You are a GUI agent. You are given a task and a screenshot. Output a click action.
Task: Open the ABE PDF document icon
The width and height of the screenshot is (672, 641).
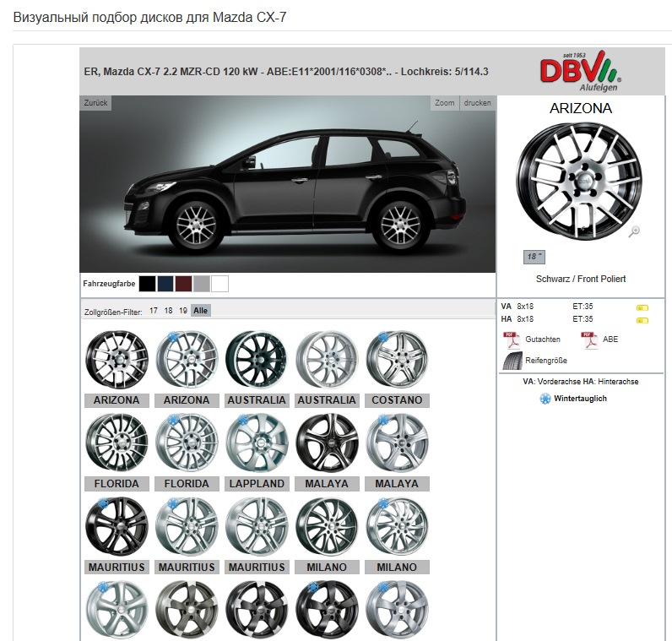click(589, 340)
